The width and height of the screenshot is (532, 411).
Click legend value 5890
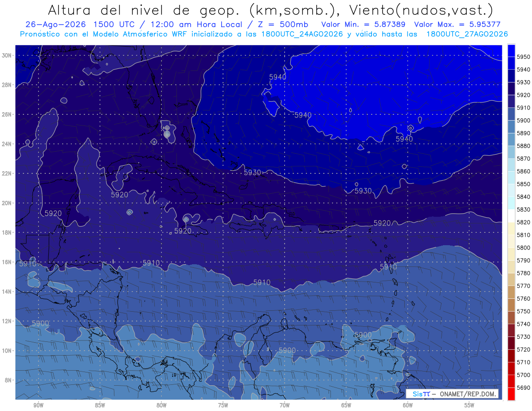(x=524, y=133)
